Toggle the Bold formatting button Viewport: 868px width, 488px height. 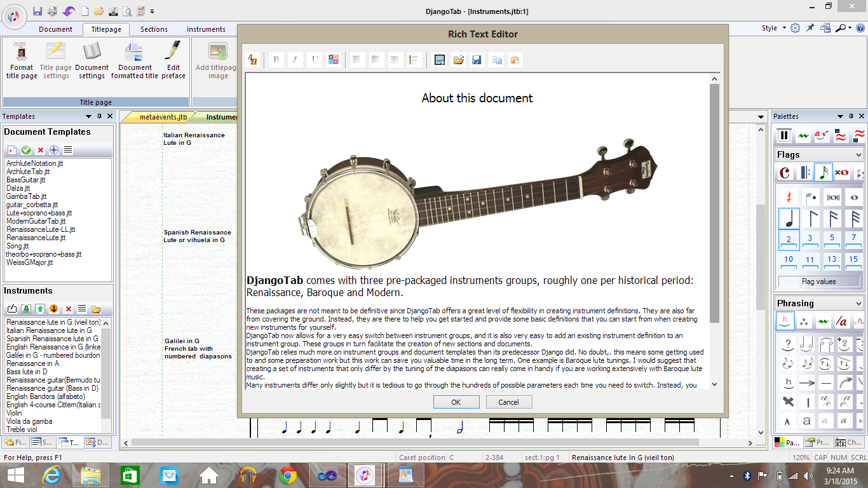coord(276,60)
